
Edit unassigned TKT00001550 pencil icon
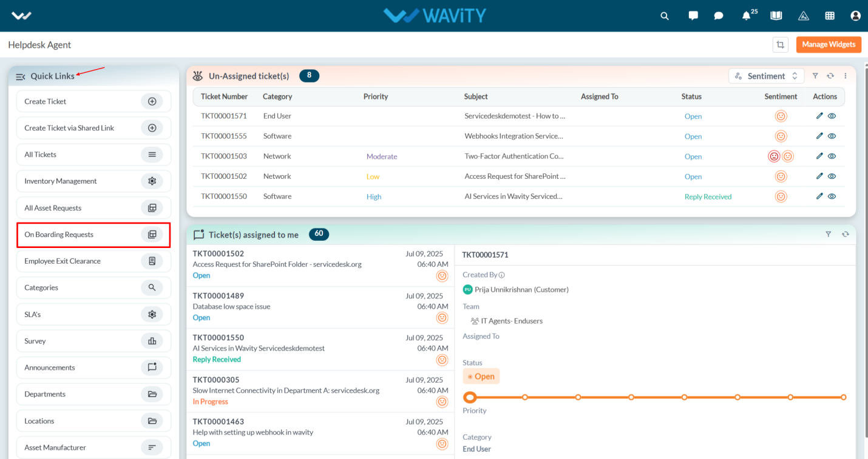point(819,196)
